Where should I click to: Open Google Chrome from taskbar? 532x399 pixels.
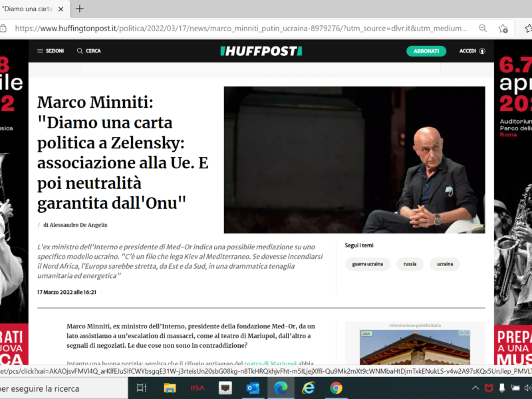click(x=336, y=388)
